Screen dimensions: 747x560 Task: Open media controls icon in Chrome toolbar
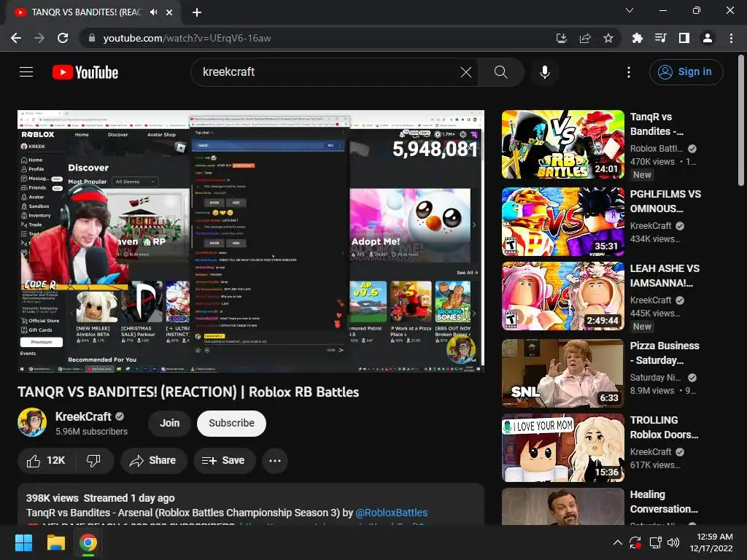pos(660,38)
